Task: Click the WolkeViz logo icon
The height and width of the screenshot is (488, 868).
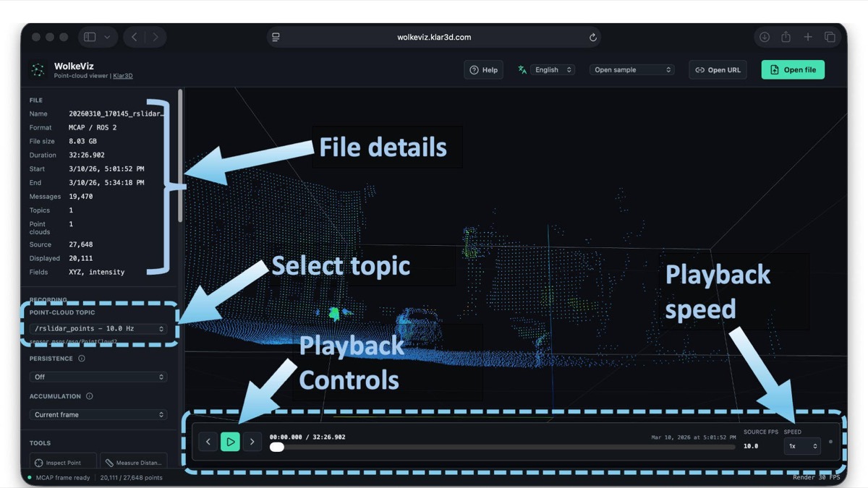Action: tap(38, 70)
